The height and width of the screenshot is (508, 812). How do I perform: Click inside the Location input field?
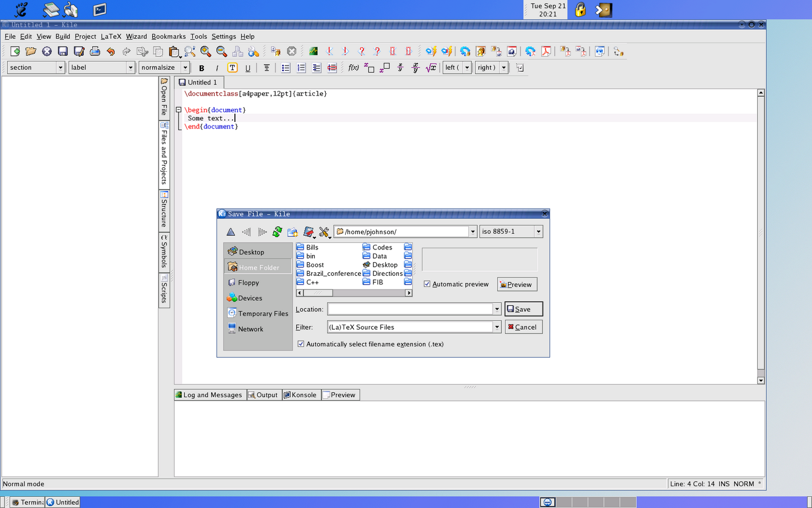coord(411,308)
